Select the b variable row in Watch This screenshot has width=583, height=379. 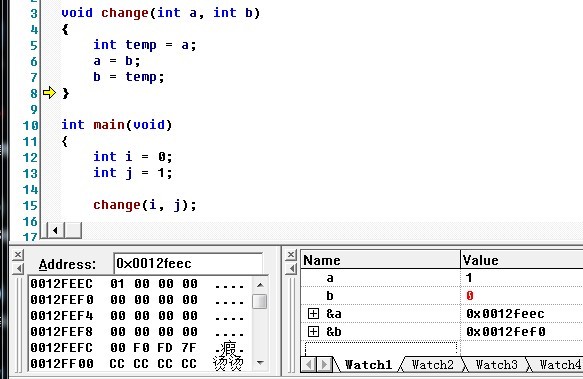tap(442, 296)
